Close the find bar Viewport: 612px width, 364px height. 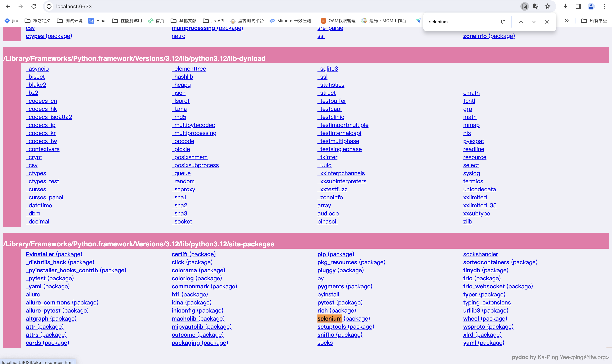(x=547, y=22)
